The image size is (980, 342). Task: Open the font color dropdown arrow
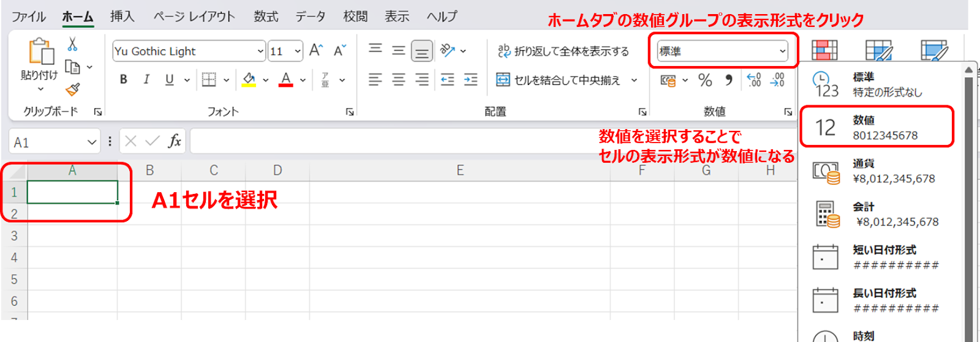[x=303, y=80]
